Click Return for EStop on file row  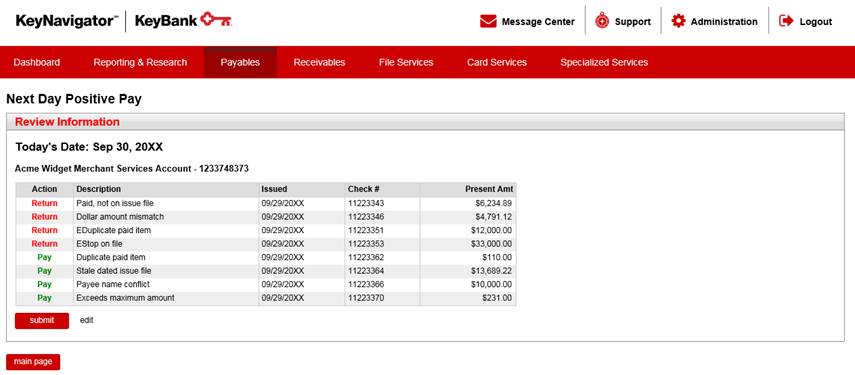coord(44,244)
